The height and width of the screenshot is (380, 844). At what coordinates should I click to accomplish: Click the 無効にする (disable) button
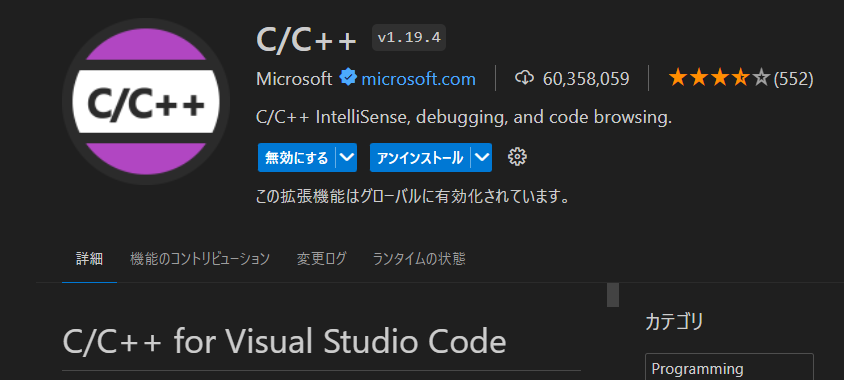(297, 158)
